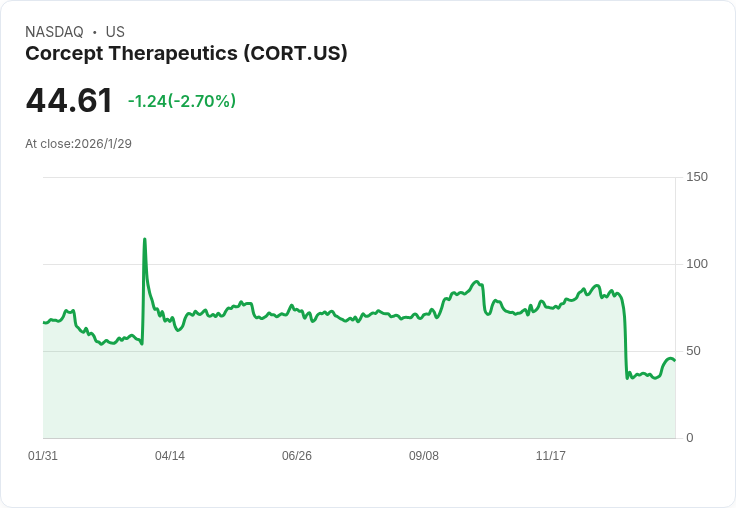Click the 04/14 date axis label
Screen dimensions: 736x508
[x=170, y=455]
